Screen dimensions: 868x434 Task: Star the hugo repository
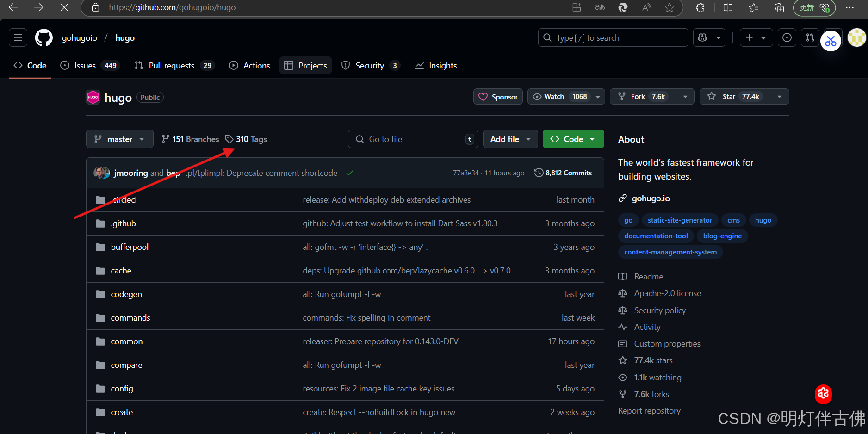point(735,97)
